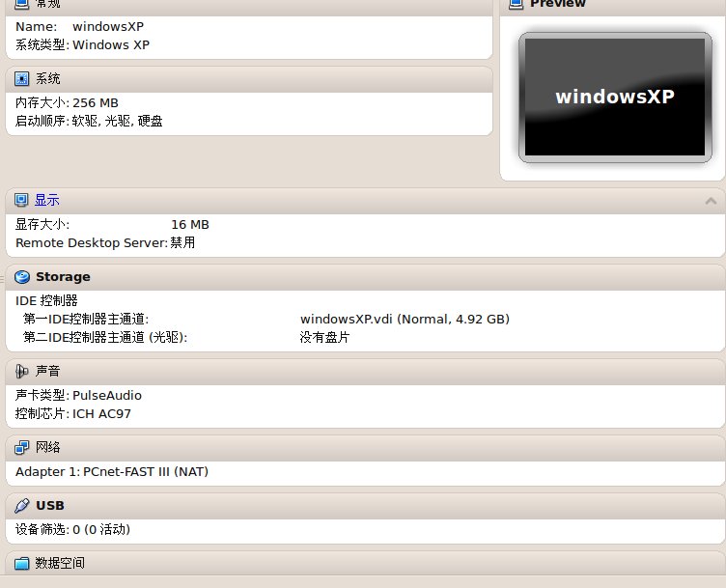Click the Preview panel title
The width and height of the screenshot is (726, 588).
click(x=558, y=4)
